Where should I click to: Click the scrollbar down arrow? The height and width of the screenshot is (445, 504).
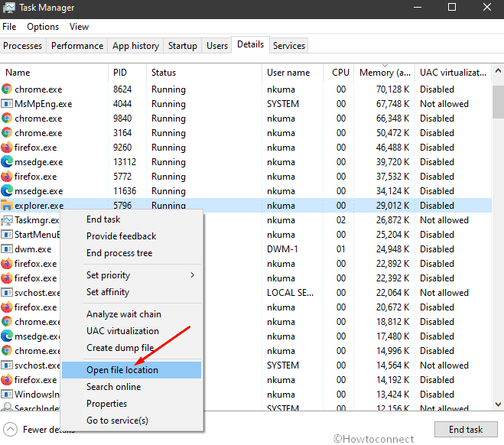tap(498, 404)
